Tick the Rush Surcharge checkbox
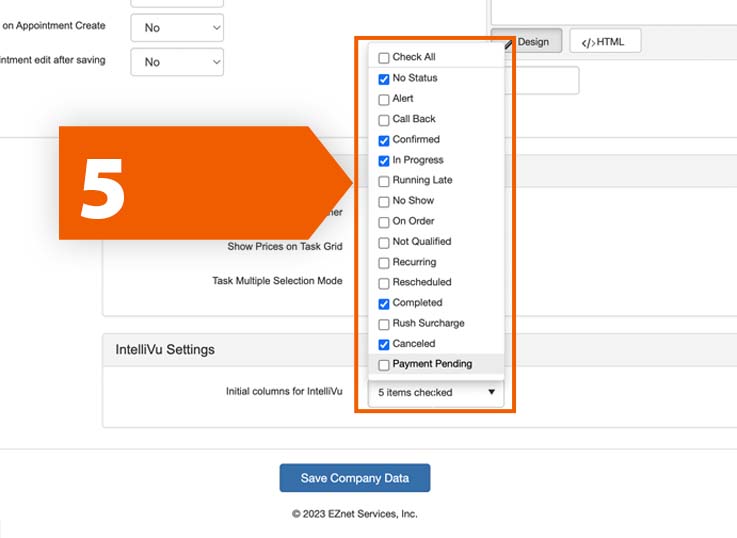The width and height of the screenshot is (737, 538). (x=384, y=324)
